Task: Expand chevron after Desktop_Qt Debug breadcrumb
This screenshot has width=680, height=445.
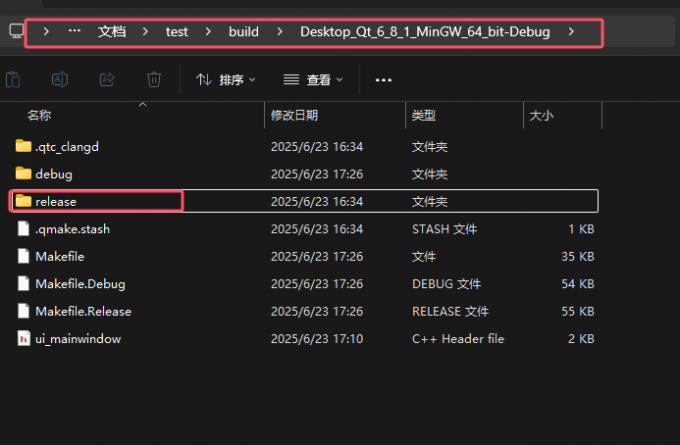Action: pos(571,31)
